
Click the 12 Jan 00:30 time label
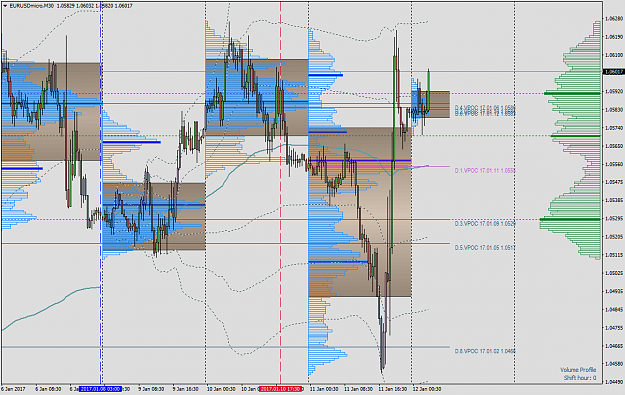427,389
